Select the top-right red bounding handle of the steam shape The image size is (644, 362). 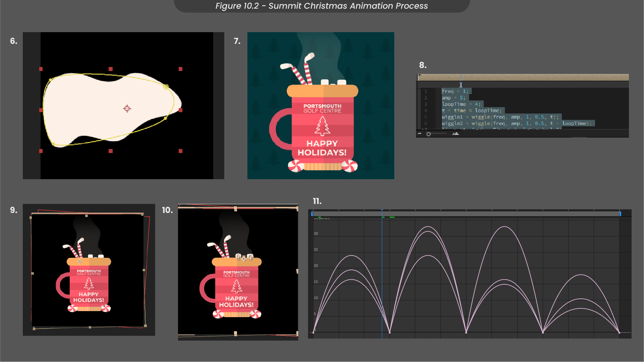pos(180,69)
